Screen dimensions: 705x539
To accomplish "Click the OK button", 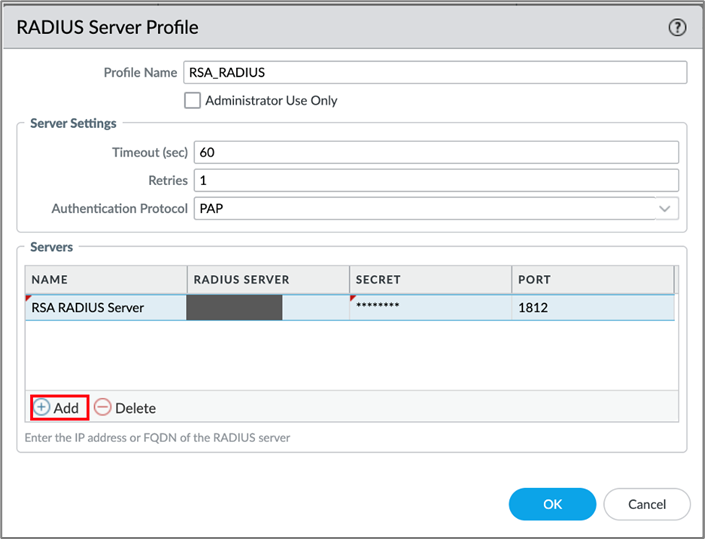I will (552, 504).
